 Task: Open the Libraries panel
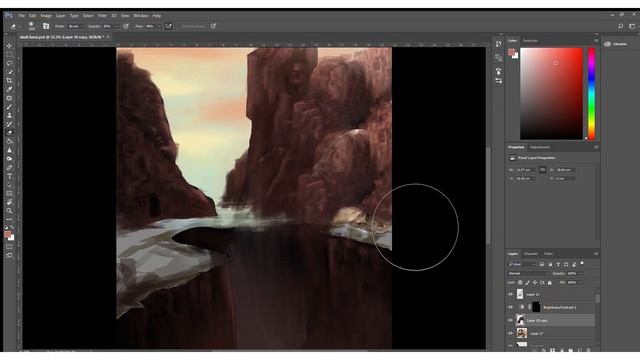click(x=616, y=44)
